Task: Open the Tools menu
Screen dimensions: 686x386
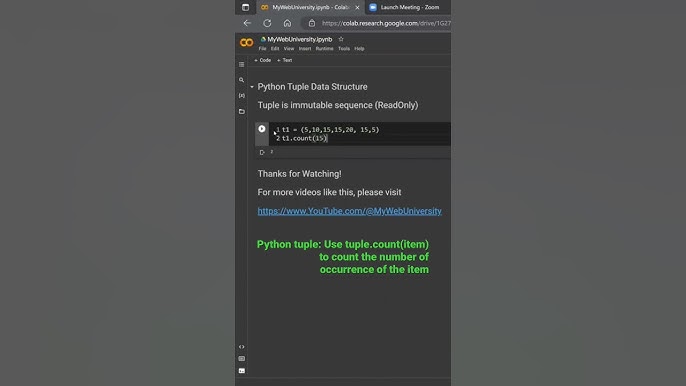Action: [x=344, y=49]
